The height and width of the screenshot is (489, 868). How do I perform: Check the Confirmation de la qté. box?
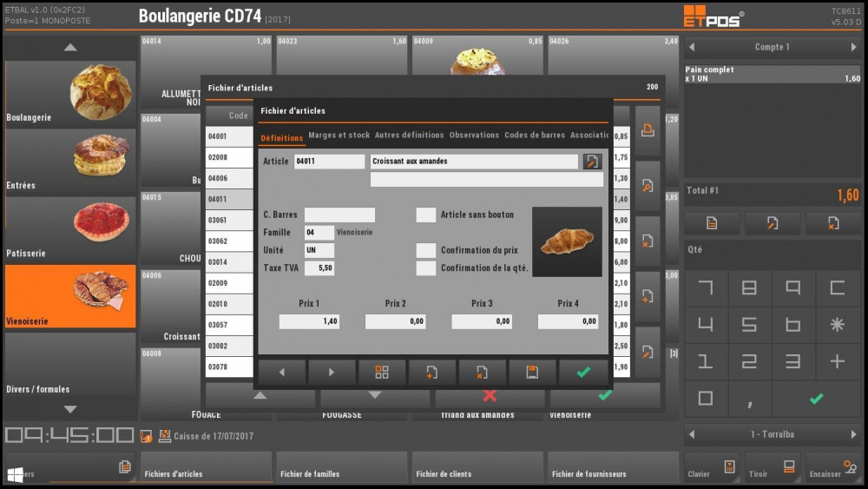click(425, 268)
